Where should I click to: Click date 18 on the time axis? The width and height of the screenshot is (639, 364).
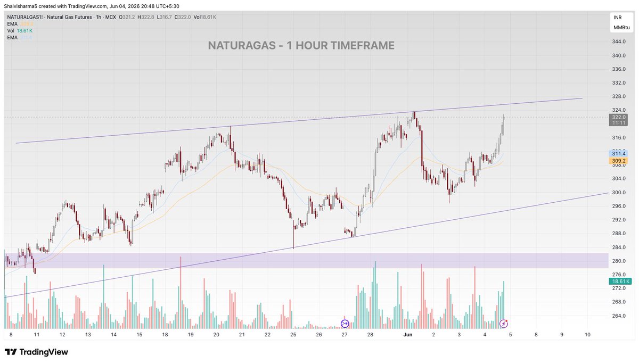coord(165,335)
